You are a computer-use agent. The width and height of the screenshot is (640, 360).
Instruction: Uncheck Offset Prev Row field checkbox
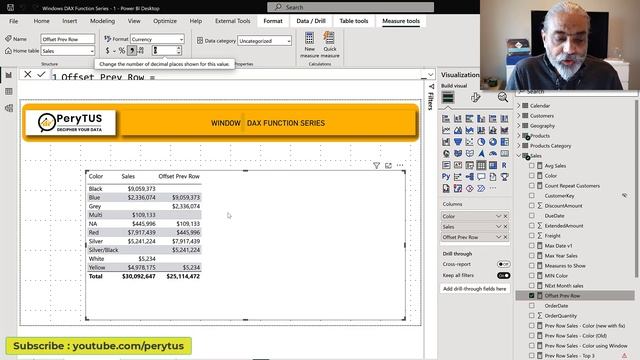(x=531, y=296)
